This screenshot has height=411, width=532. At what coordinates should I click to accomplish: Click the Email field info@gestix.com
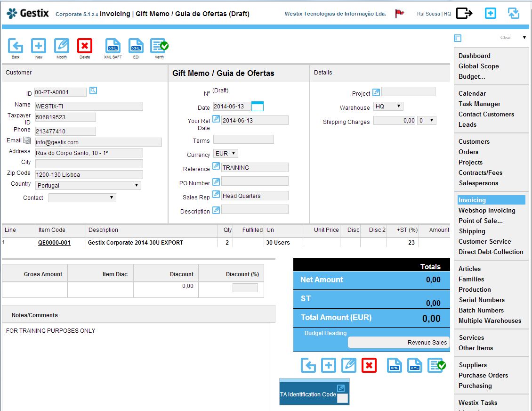98,142
